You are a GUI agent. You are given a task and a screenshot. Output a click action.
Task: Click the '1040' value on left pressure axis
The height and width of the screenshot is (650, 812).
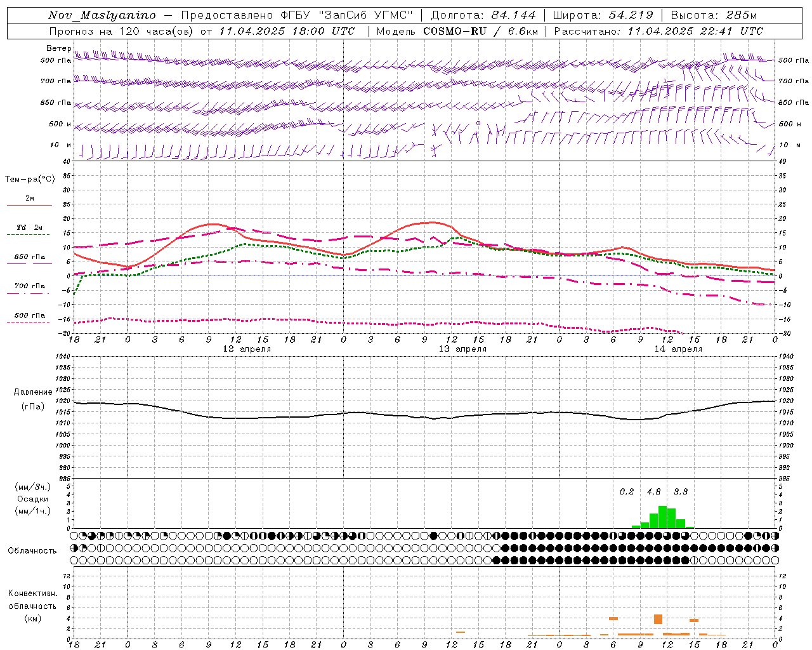[62, 357]
